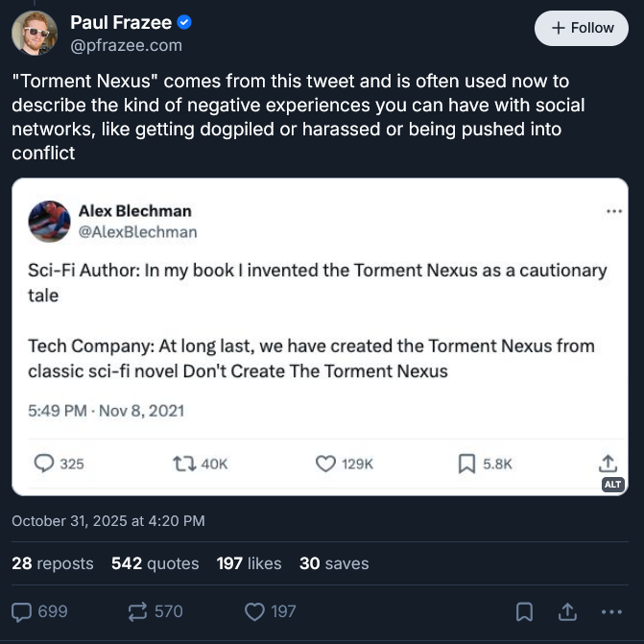Click the embedded tweet's retweet icon
644x644 pixels.
pos(182,464)
